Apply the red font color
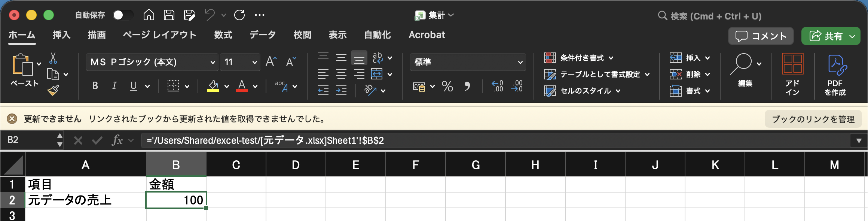The height and width of the screenshot is (221, 868). (x=242, y=86)
